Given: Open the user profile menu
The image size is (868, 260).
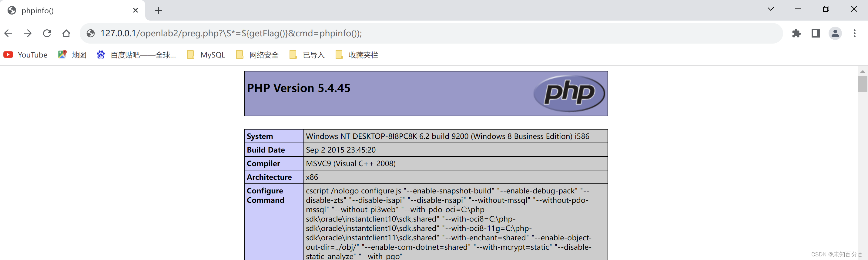Looking at the screenshot, I should click(x=835, y=33).
